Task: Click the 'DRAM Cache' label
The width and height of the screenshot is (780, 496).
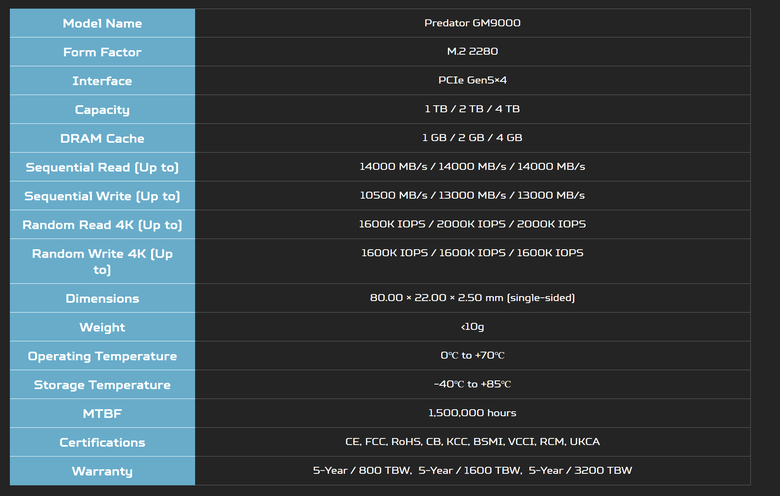Action: (x=102, y=139)
